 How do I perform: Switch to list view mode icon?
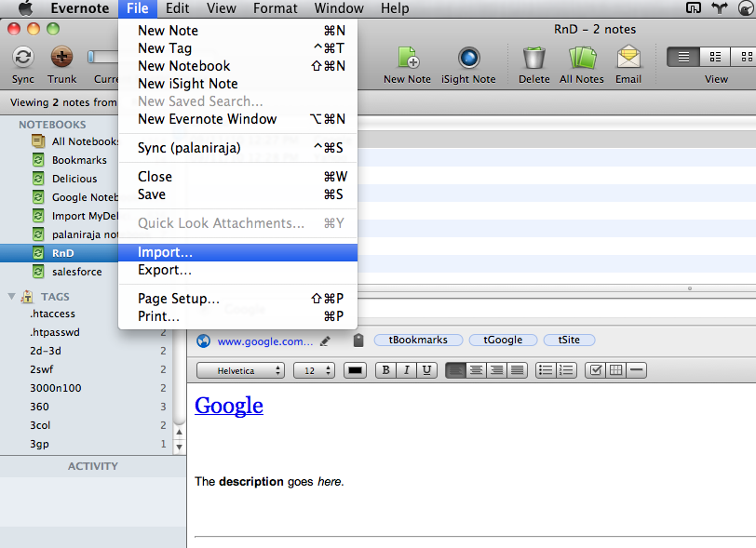683,57
